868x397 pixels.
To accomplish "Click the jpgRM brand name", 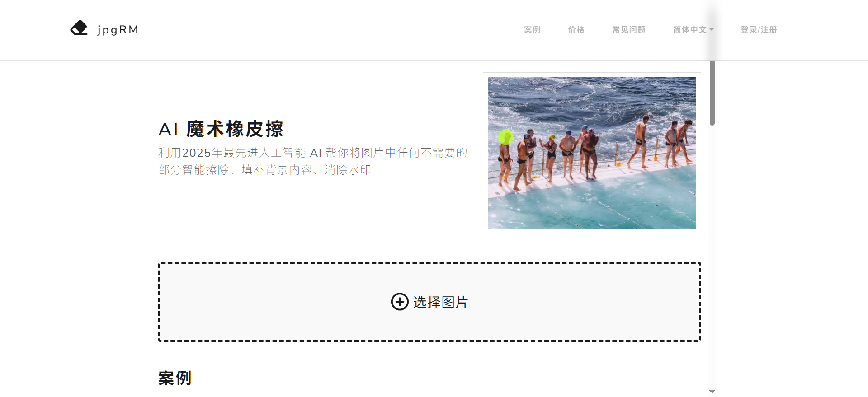I will (118, 30).
